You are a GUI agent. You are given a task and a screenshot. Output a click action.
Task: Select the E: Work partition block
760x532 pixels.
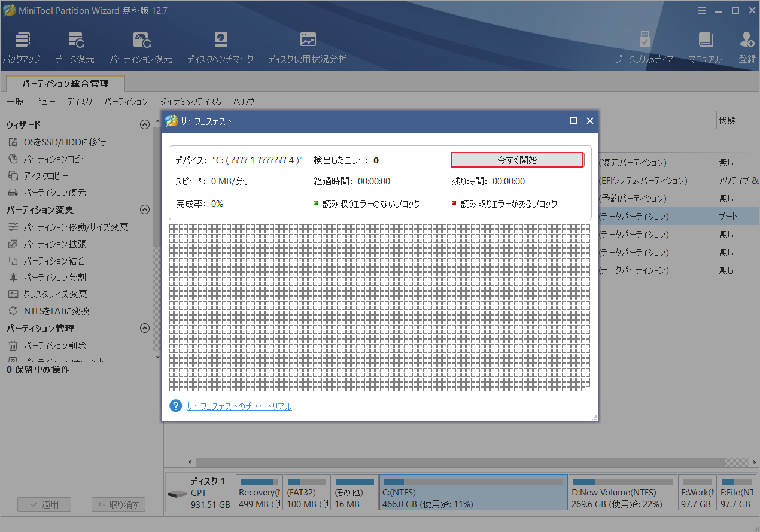[697, 493]
